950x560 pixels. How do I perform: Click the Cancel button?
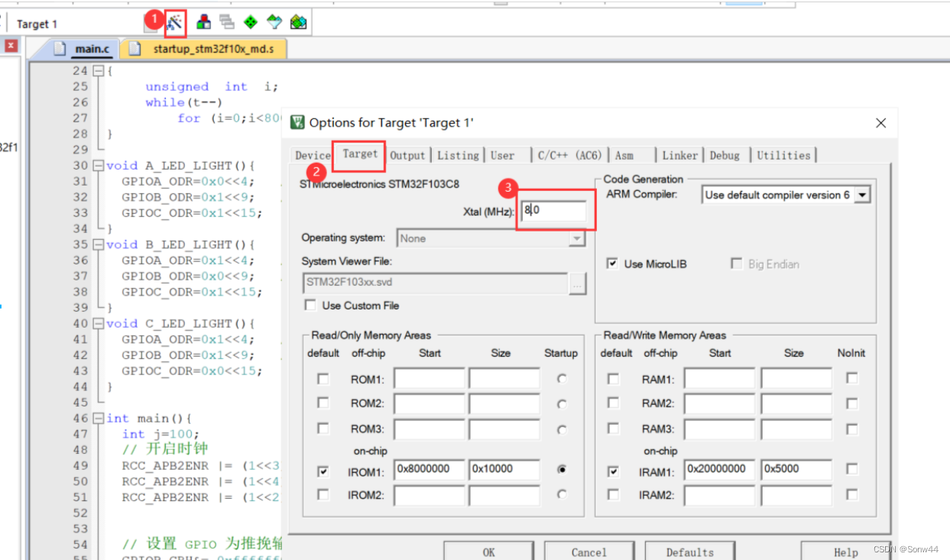[x=588, y=552]
